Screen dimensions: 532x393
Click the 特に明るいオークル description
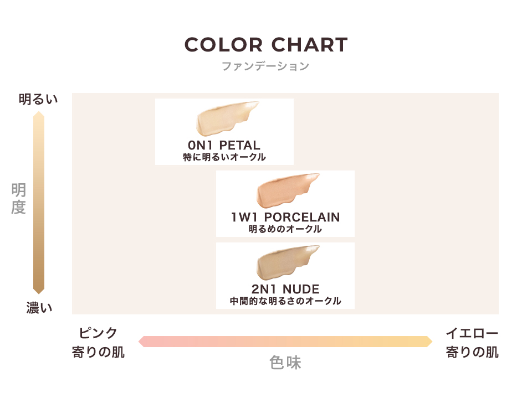point(224,157)
